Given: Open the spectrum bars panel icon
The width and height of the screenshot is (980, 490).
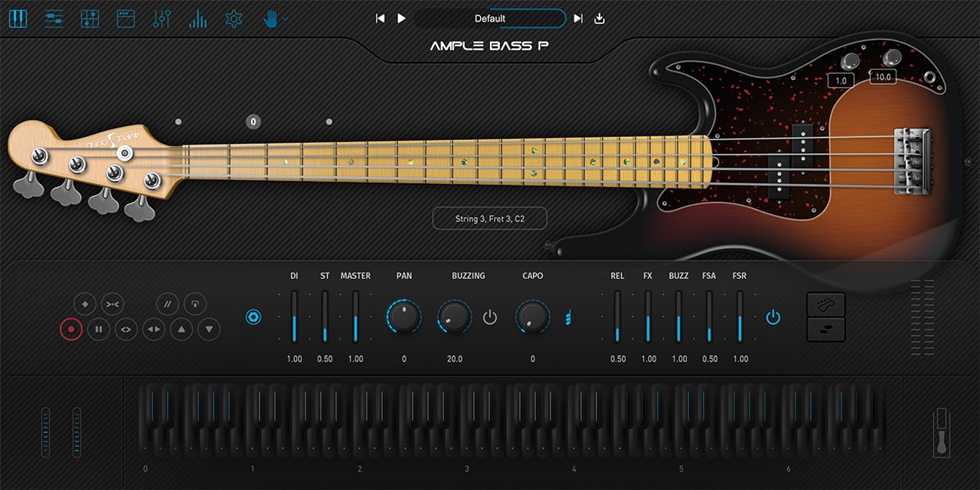Looking at the screenshot, I should point(197,18).
